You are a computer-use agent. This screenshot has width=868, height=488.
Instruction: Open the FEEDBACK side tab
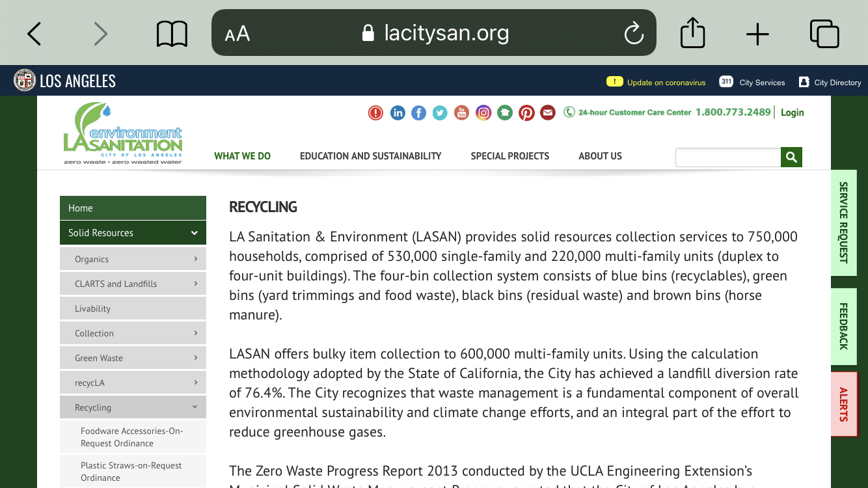[x=843, y=327]
